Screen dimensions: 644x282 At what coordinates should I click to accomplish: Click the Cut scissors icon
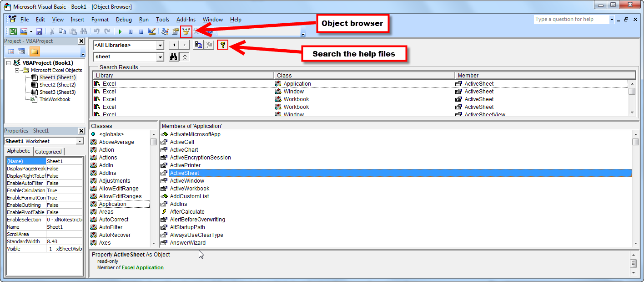tap(52, 31)
